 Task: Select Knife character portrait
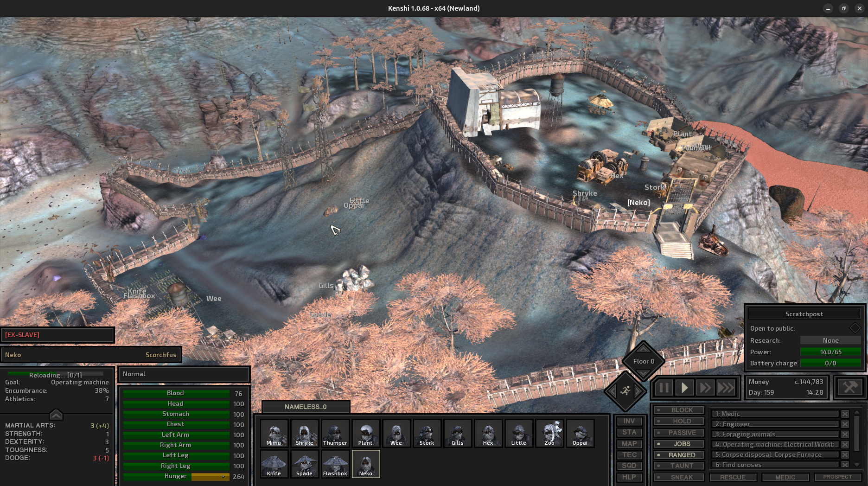(x=274, y=464)
